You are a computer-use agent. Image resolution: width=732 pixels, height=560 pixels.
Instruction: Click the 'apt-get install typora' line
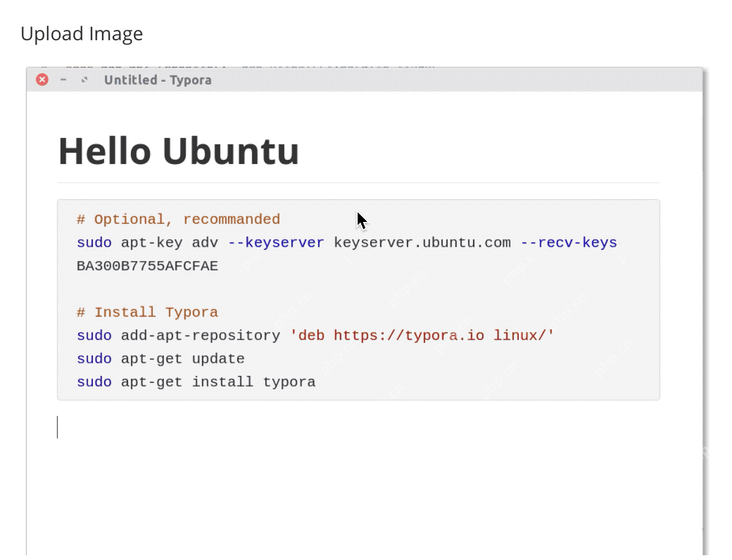(196, 382)
